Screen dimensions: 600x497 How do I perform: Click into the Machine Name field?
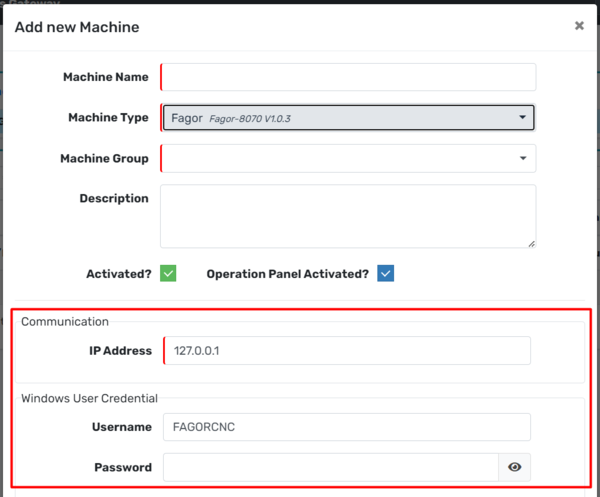coord(347,77)
